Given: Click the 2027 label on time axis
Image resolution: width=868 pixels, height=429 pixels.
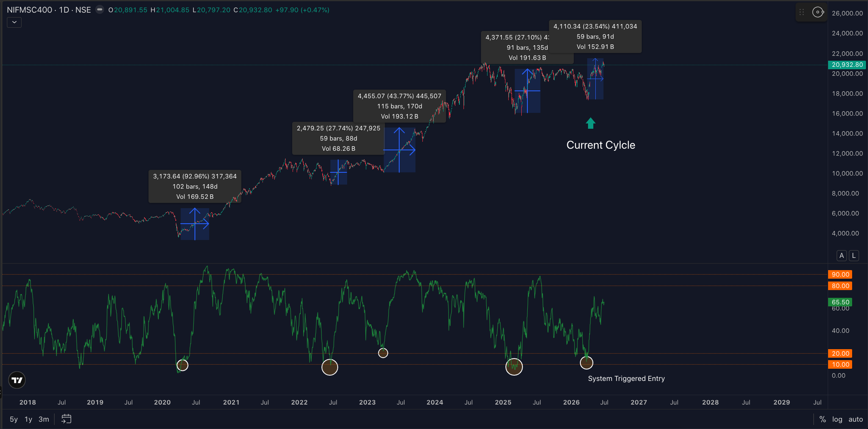Looking at the screenshot, I should click(638, 402).
